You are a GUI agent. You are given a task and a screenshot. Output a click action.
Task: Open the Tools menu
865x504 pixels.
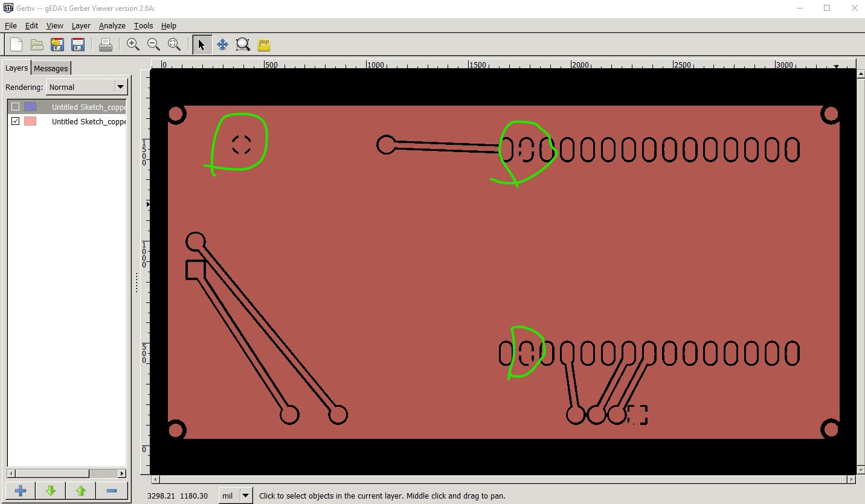(x=143, y=26)
